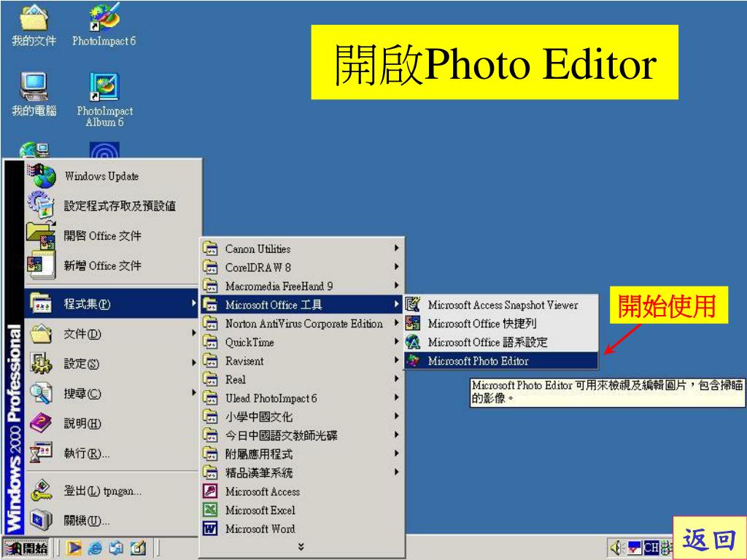Click Microsoft Office 快捷列 icon
The width and height of the screenshot is (747, 560).
pos(413,323)
